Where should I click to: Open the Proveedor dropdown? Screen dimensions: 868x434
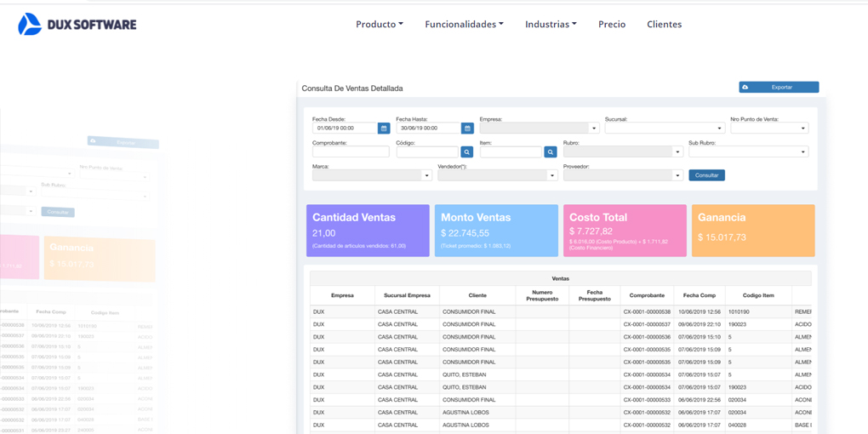(x=623, y=176)
